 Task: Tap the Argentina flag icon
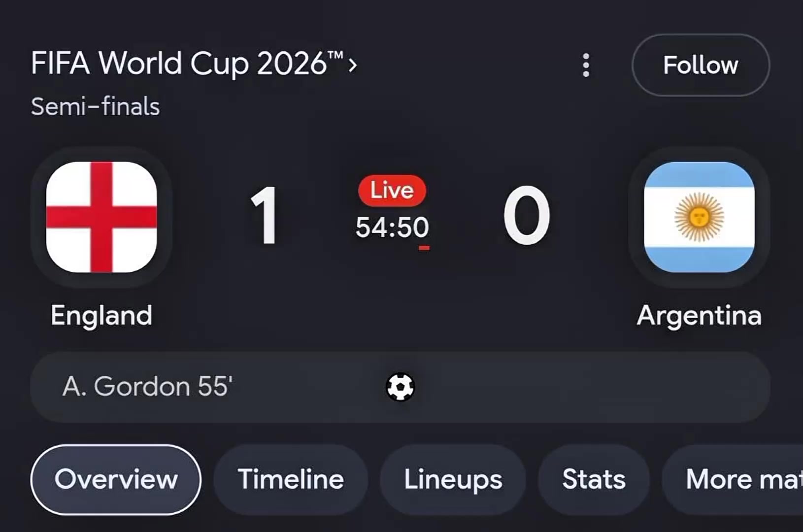coord(699,217)
